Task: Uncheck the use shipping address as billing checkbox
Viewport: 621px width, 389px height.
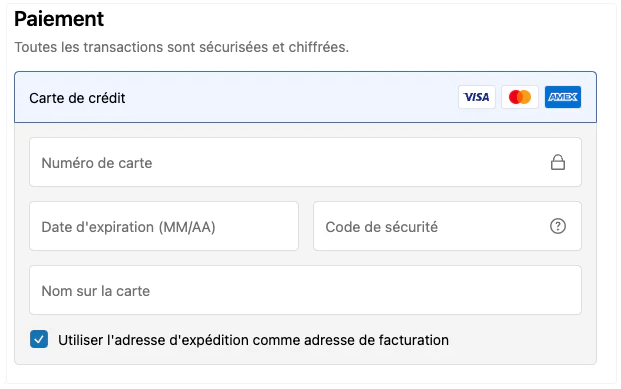Action: 39,339
